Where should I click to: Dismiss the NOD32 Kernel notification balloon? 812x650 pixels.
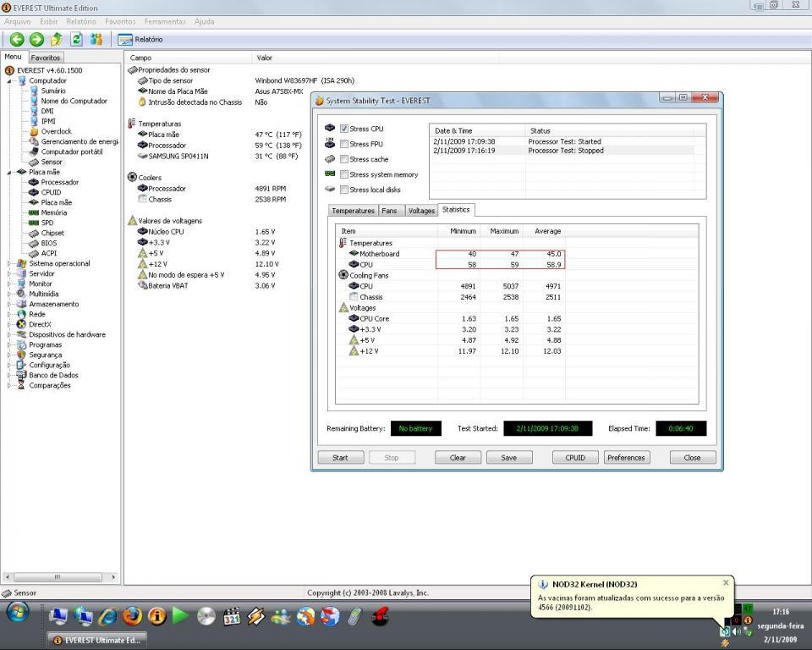(726, 583)
